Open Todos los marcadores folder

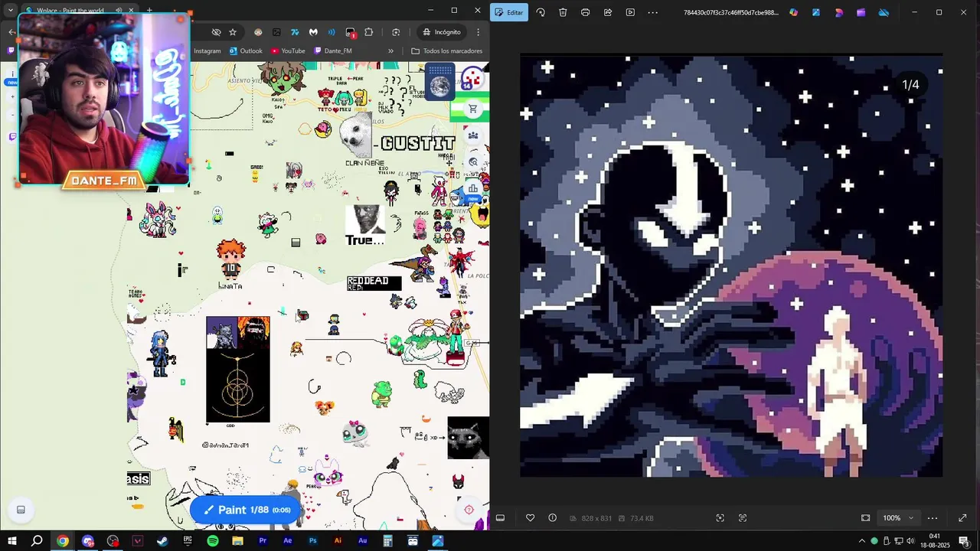(447, 51)
